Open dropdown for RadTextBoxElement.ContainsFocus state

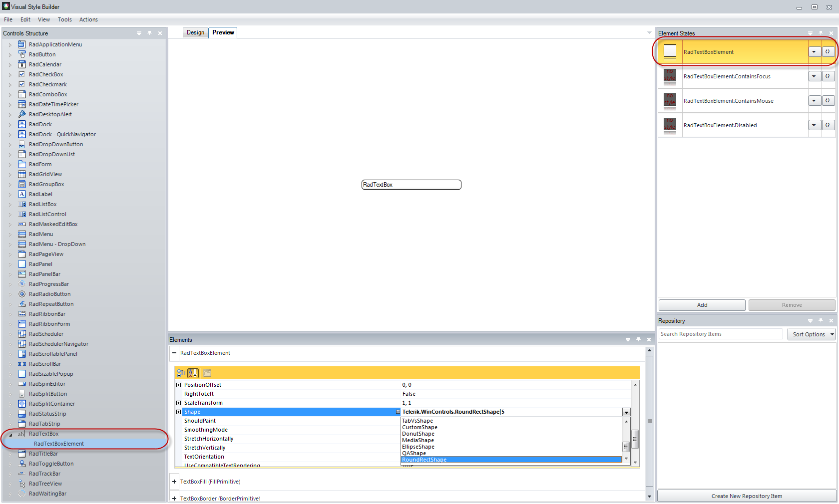(815, 76)
